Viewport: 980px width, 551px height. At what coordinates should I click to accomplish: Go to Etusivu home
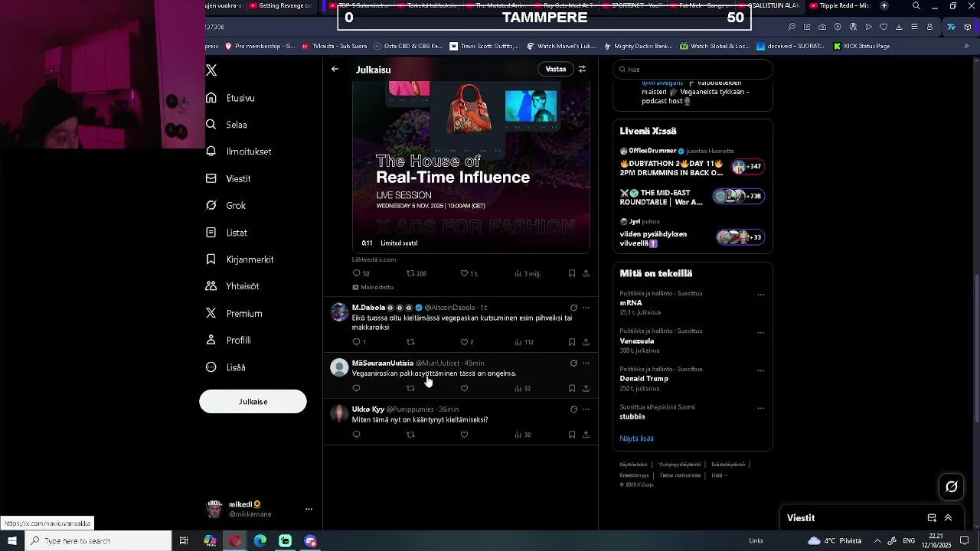pyautogui.click(x=230, y=98)
